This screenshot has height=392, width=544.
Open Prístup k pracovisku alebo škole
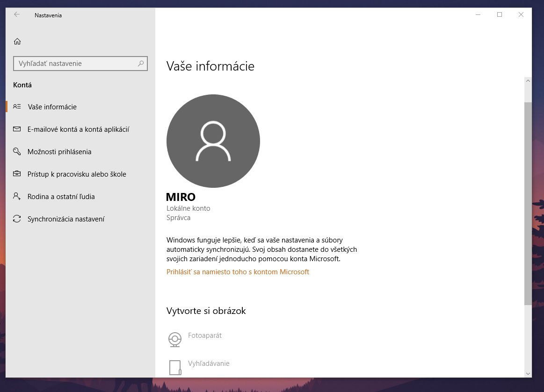tap(80, 174)
